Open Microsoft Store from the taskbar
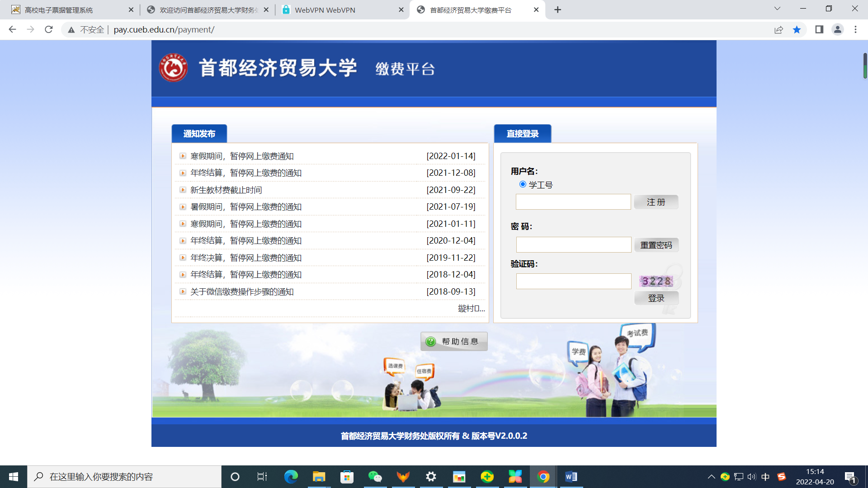This screenshot has height=488, width=868. 347,477
